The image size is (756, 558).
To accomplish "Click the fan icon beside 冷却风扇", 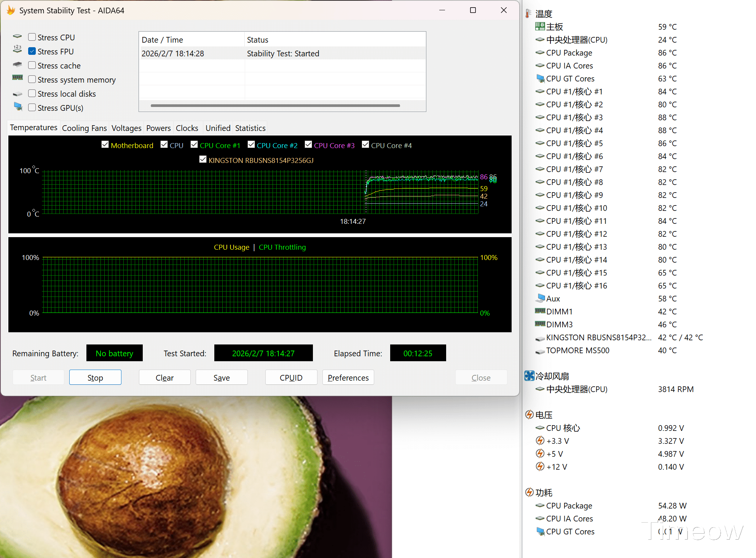I will click(529, 376).
